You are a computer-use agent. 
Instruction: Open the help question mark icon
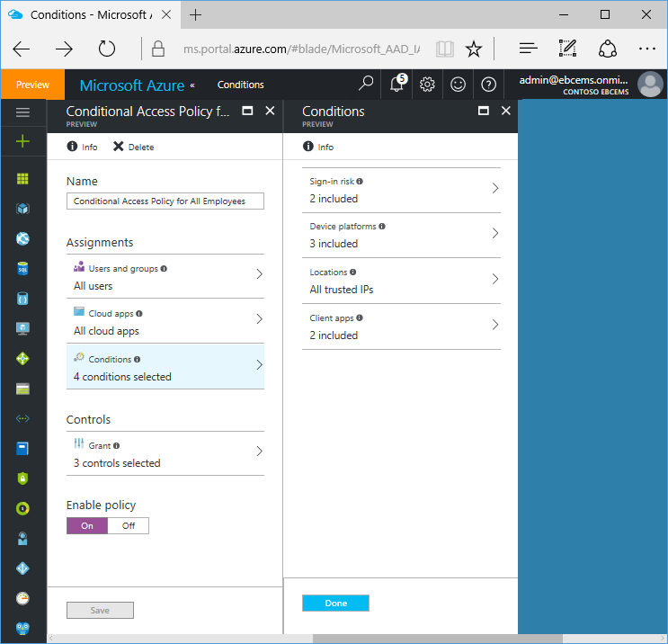coord(489,85)
